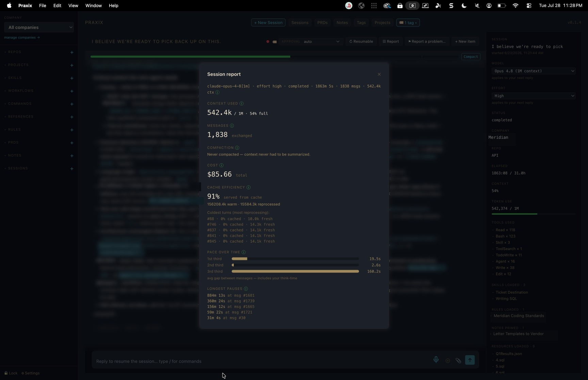This screenshot has width=588, height=380.
Task: Click the token use progress bar
Action: click(x=534, y=214)
